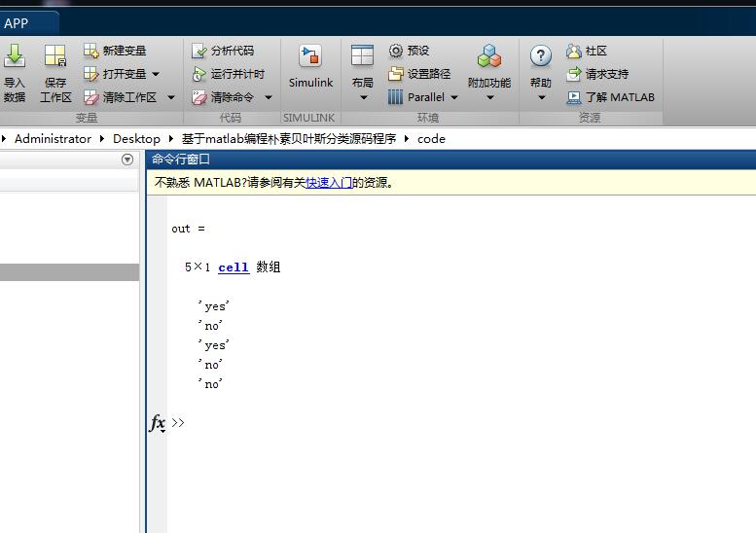This screenshot has width=756, height=533.
Task: Select the code folder in path
Action: 431,139
